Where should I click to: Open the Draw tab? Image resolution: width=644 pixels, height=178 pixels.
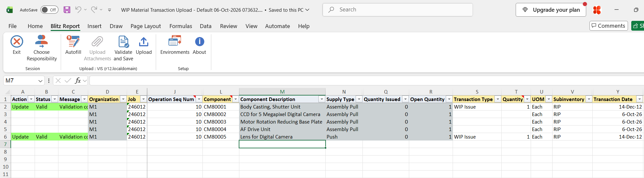[x=116, y=26]
